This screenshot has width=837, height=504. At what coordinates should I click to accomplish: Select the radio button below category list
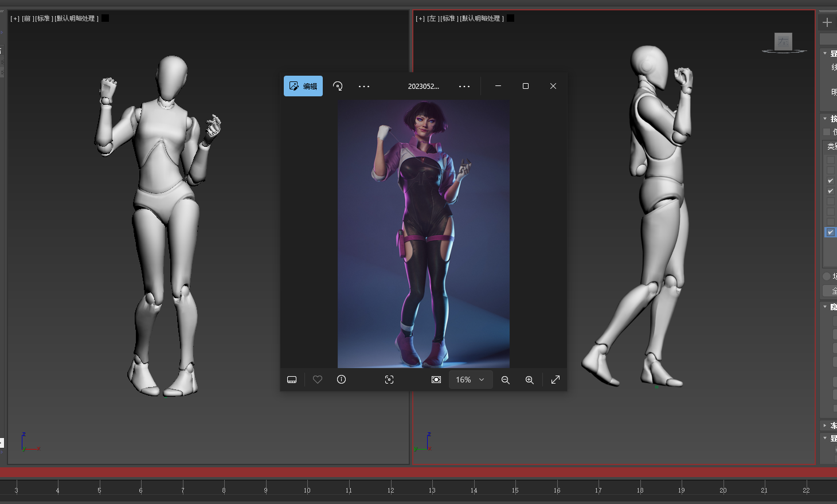[827, 276]
